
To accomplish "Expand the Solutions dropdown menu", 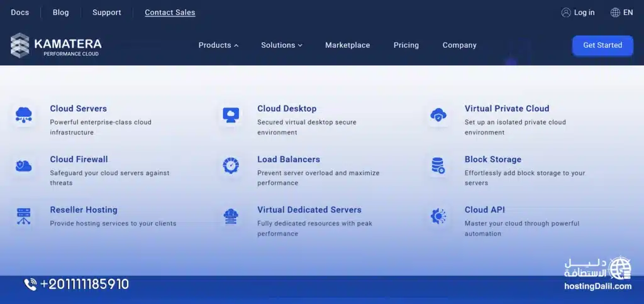I will coord(282,45).
